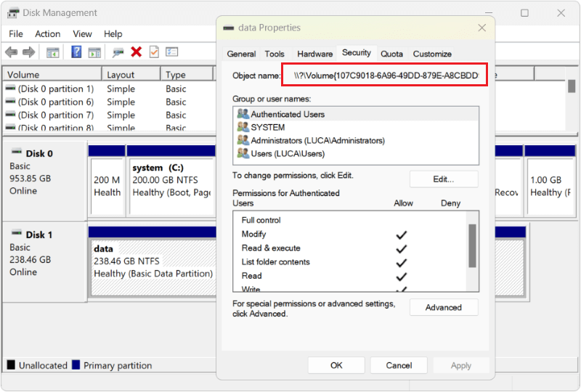Click drive icon beside Disk 0 partition 7
The width and height of the screenshot is (581, 392).
click(x=11, y=115)
